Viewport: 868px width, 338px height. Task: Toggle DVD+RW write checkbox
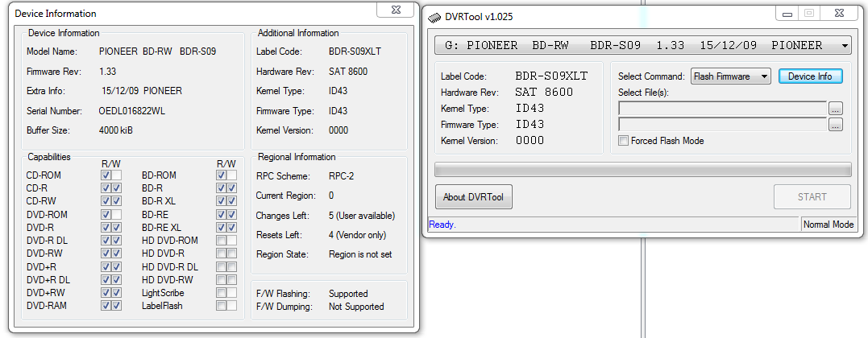(116, 293)
